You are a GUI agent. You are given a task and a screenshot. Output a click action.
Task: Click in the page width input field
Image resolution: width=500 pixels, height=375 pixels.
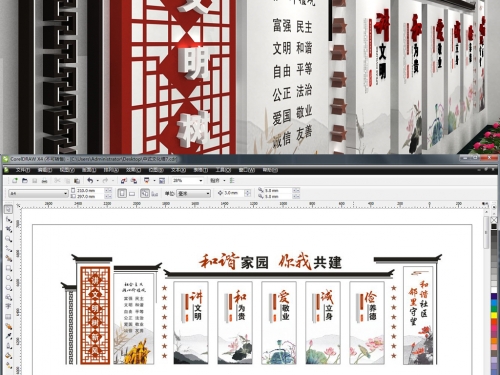click(x=90, y=190)
